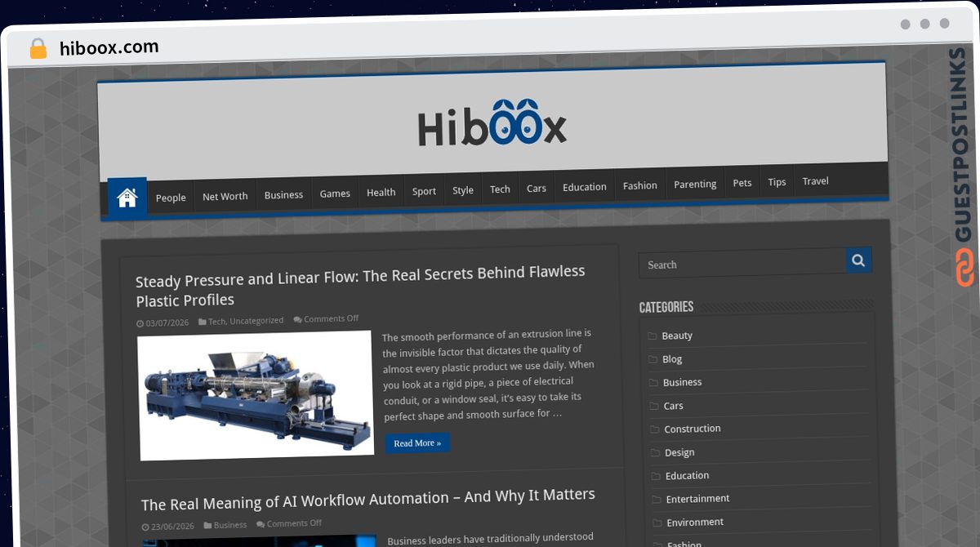This screenshot has width=980, height=547.
Task: Select Business in sidebar Categories list
Action: click(x=682, y=382)
